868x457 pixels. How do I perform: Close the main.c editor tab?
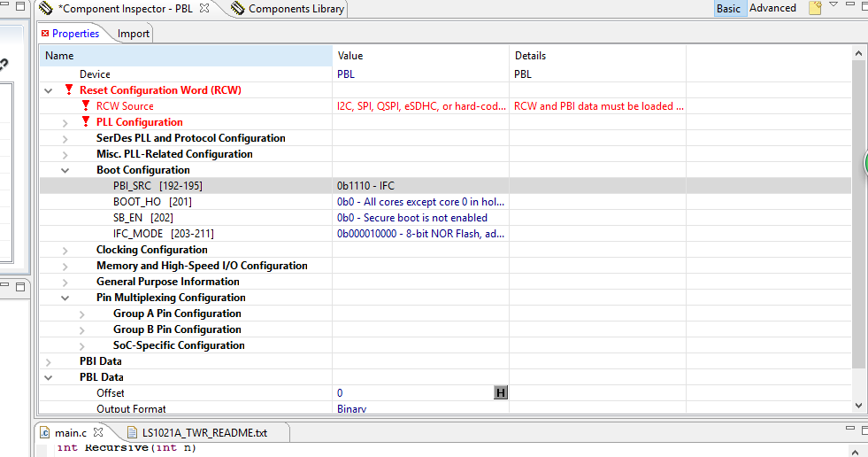pyautogui.click(x=98, y=432)
